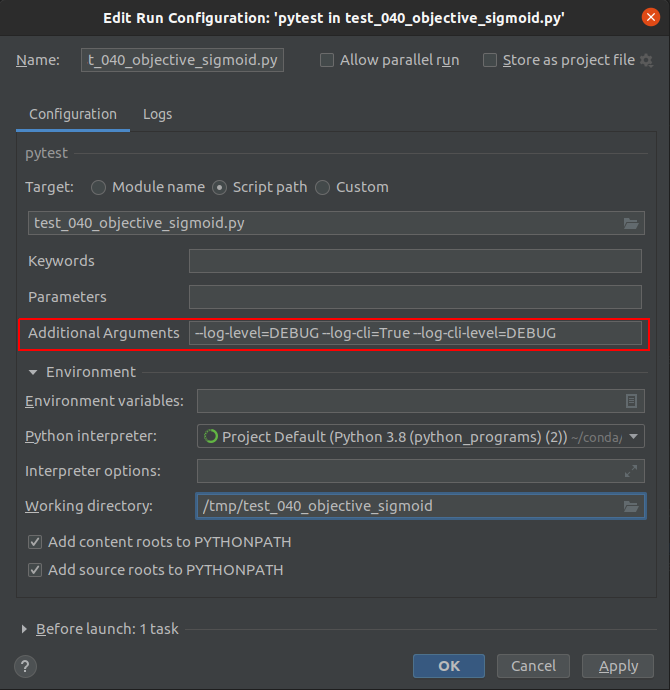Open help with the question mark icon
670x690 pixels.
[x=26, y=666]
